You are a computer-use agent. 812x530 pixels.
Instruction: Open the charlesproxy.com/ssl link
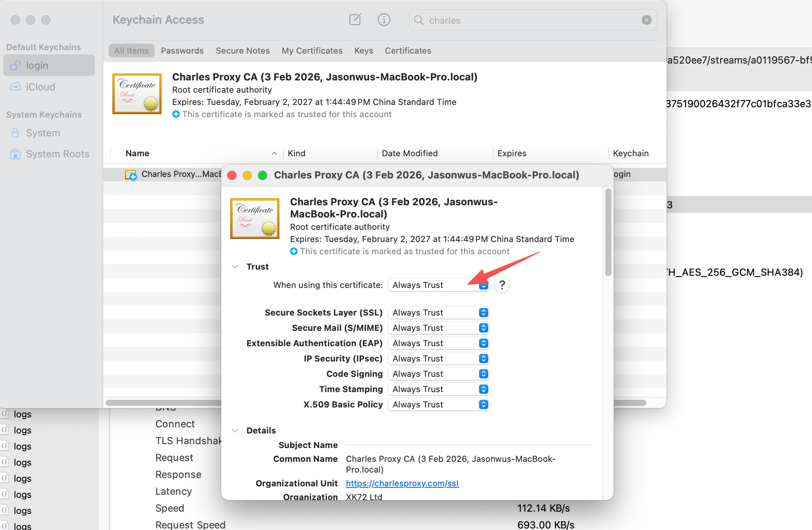pyautogui.click(x=402, y=483)
